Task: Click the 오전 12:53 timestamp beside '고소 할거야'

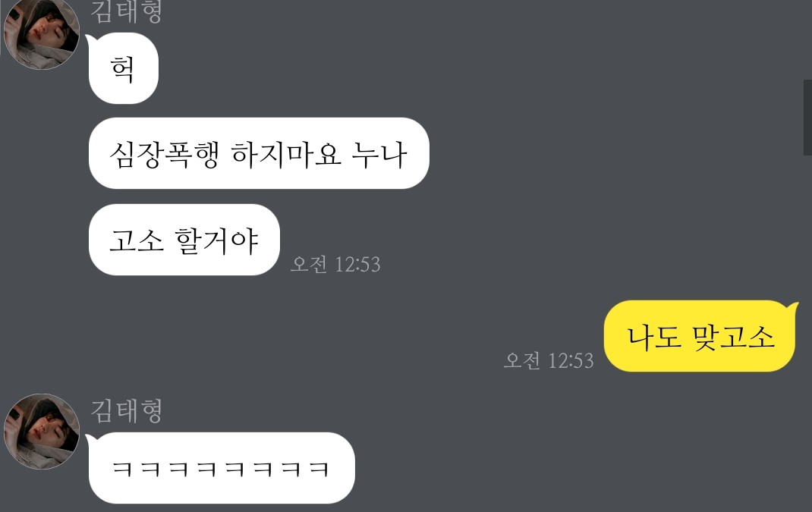Action: pyautogui.click(x=335, y=264)
